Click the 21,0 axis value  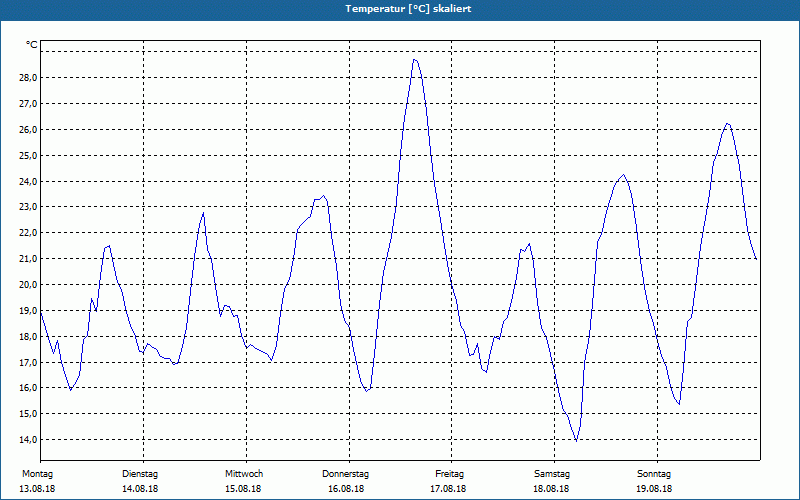(27, 259)
